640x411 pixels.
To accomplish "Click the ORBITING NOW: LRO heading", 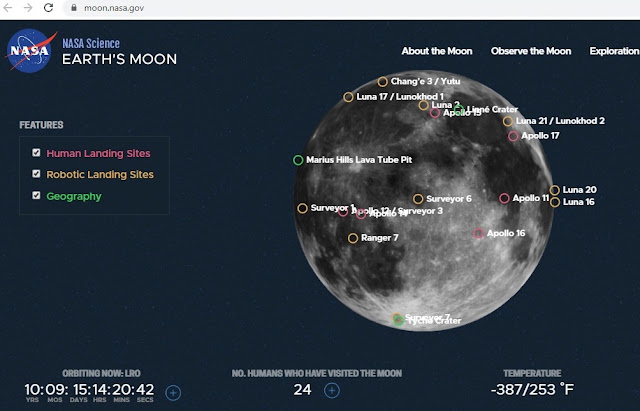I will (x=101, y=373).
